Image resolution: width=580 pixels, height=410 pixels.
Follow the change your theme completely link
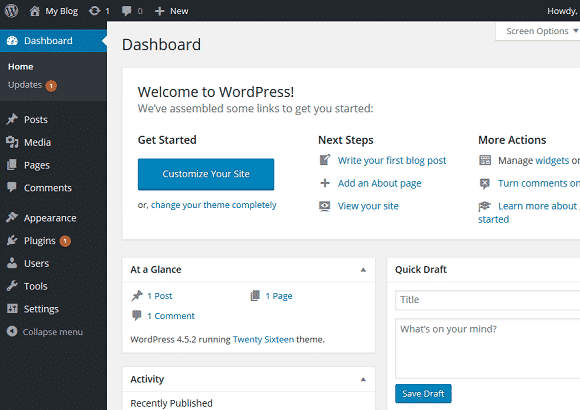pos(214,205)
